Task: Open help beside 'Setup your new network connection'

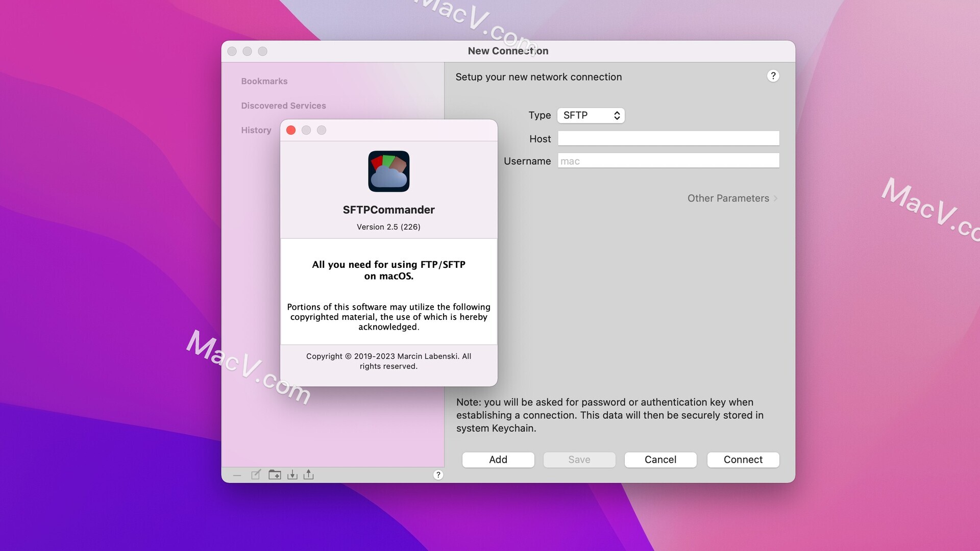Action: [773, 76]
